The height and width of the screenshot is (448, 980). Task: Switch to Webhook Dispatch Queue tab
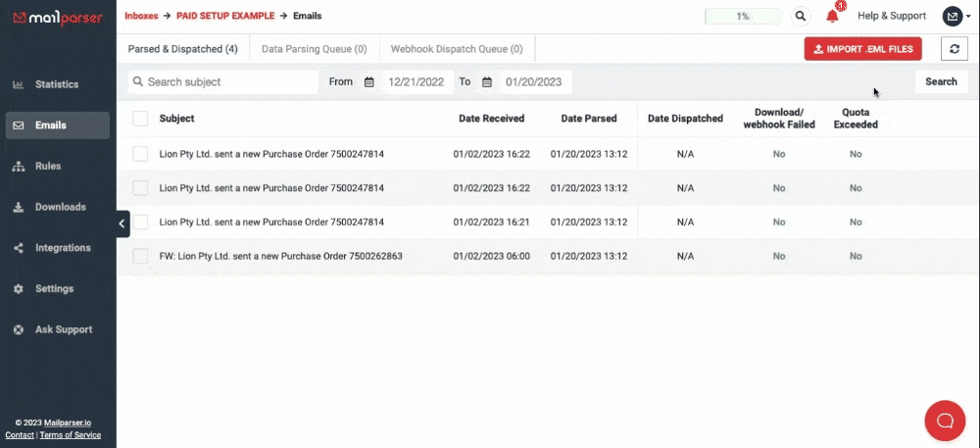(456, 48)
